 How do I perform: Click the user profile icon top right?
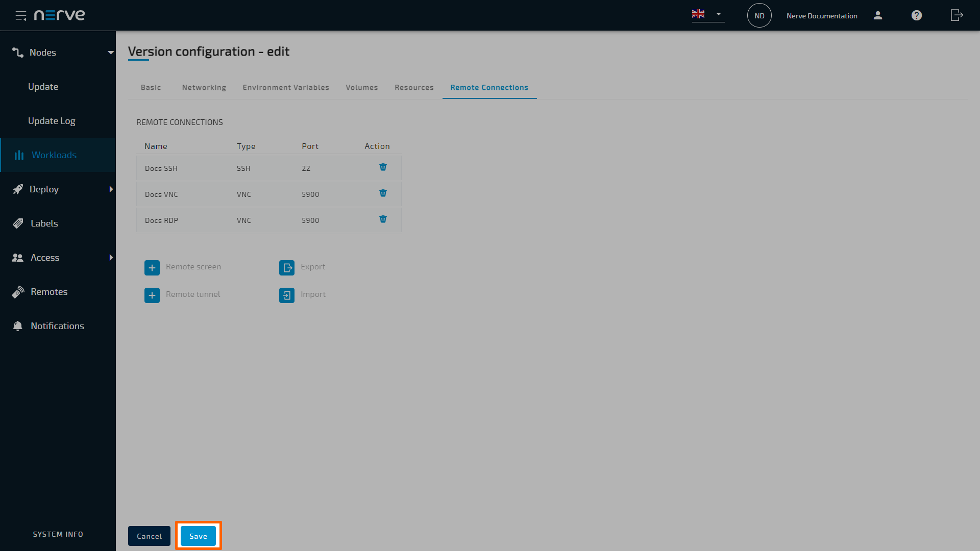click(878, 15)
